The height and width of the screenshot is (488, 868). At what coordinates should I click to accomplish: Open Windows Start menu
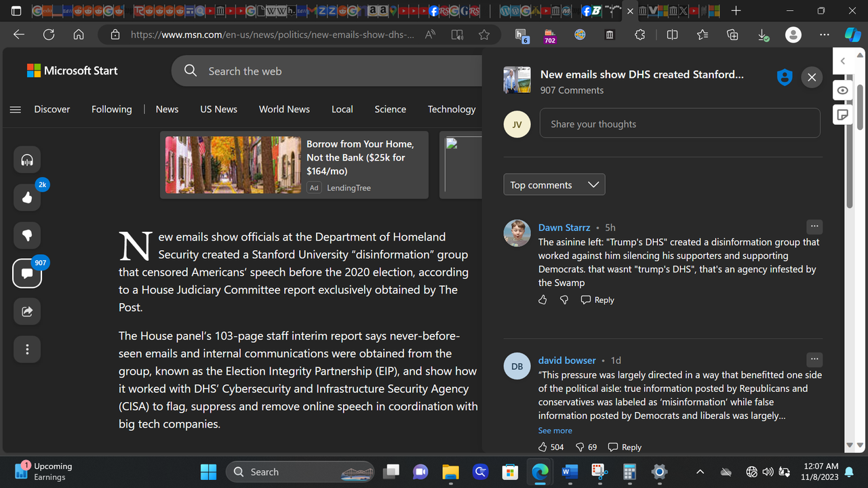[x=208, y=472]
